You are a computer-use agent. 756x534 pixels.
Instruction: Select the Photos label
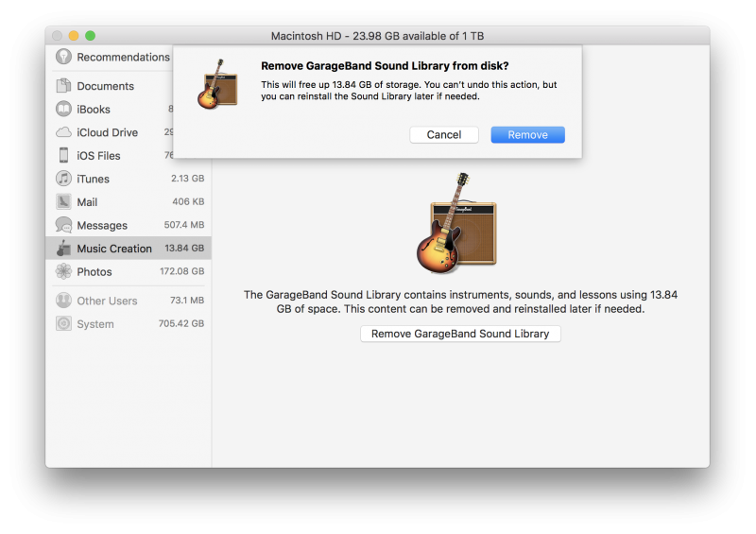[94, 271]
